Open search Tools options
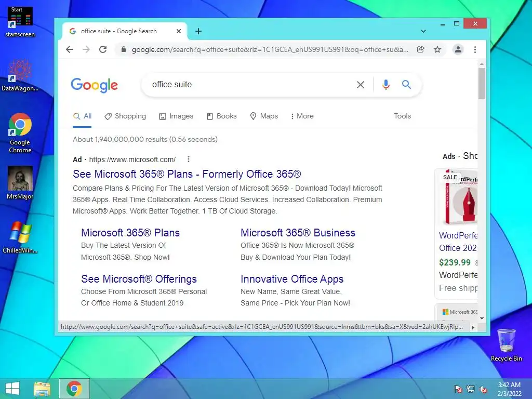The height and width of the screenshot is (399, 532). point(403,116)
